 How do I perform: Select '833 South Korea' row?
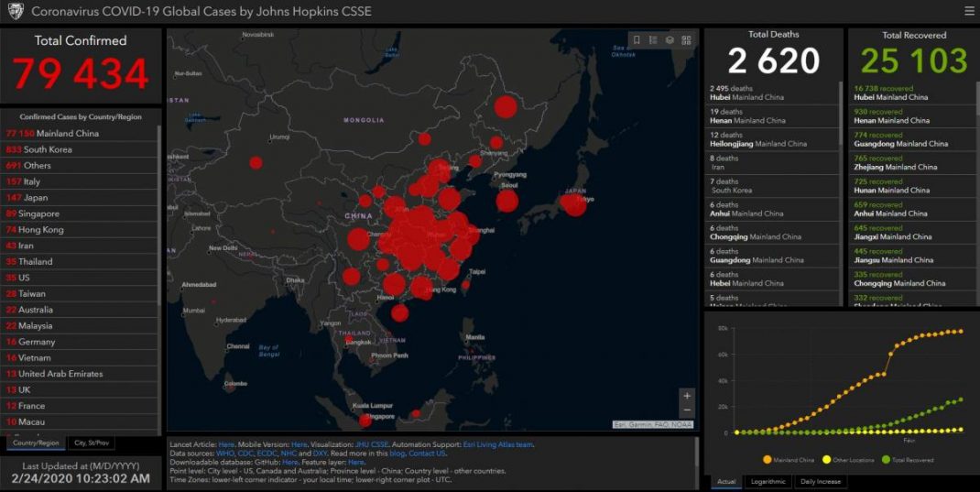point(79,149)
